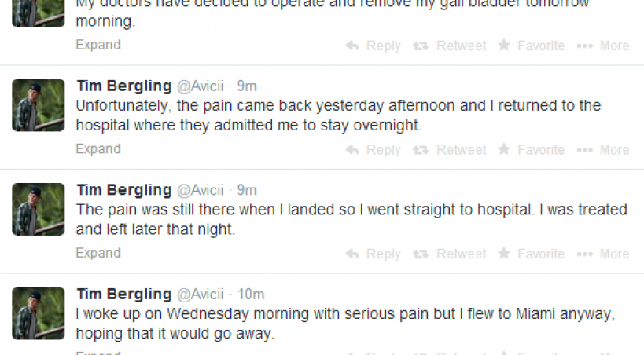Retweet the 'left later that night' tweet
The height and width of the screenshot is (355, 644).
click(451, 254)
